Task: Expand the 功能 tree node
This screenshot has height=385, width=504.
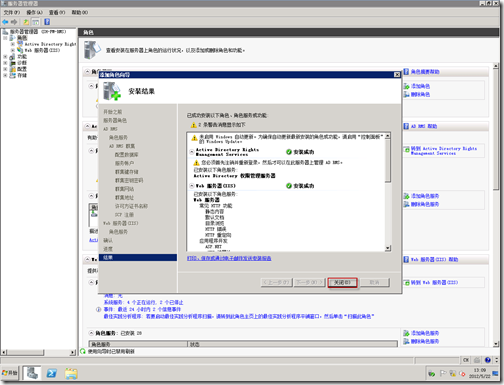Action: click(5, 57)
